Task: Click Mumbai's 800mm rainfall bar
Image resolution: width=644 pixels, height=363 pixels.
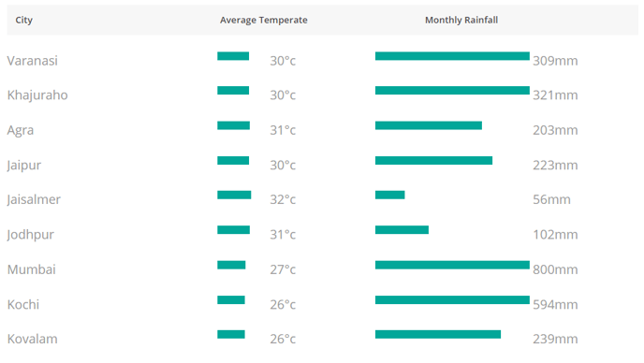Action: pyautogui.click(x=452, y=266)
